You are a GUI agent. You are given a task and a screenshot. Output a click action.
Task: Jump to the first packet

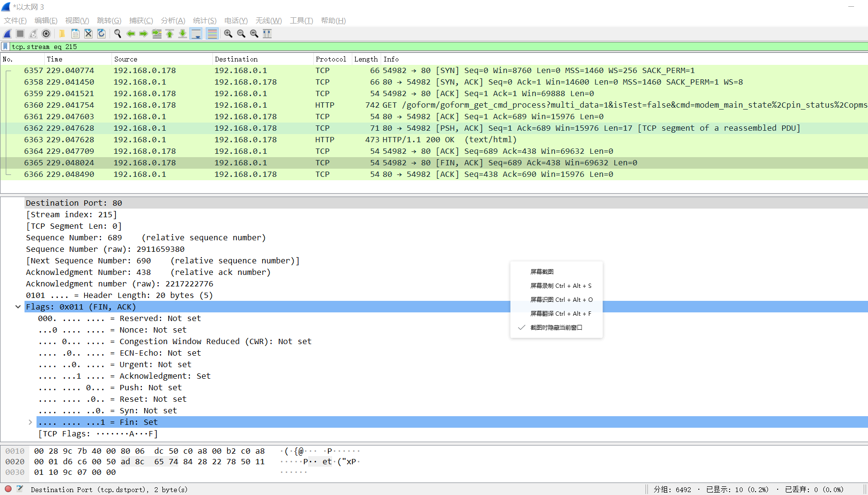coord(170,34)
